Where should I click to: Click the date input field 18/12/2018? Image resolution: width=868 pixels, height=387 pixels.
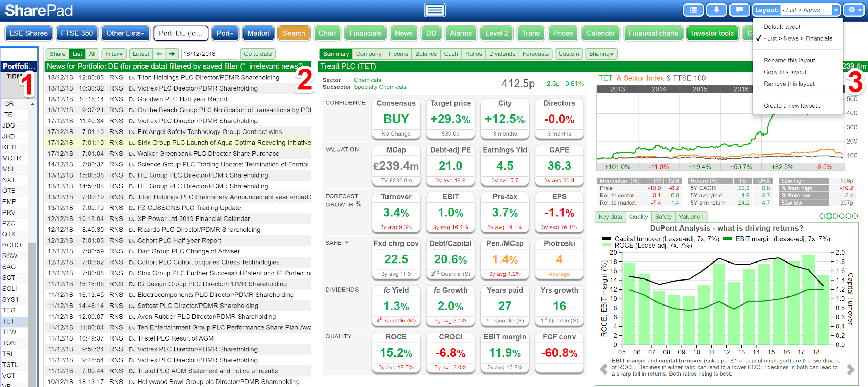pos(209,54)
